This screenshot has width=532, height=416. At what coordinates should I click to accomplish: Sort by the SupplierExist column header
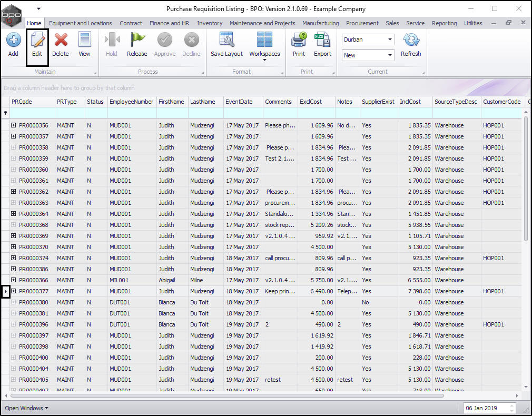coord(378,102)
